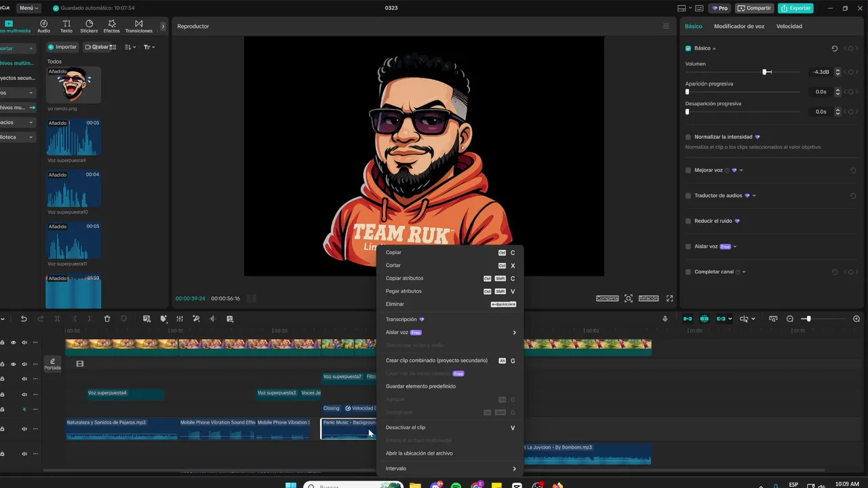This screenshot has height=488, width=868.
Task: Enable Traductor de audios checkbox
Action: tap(688, 196)
